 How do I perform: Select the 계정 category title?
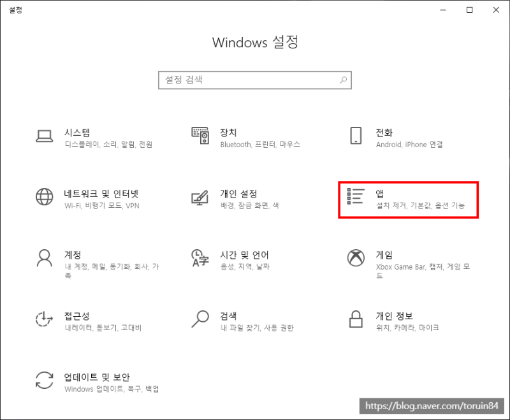coord(73,255)
